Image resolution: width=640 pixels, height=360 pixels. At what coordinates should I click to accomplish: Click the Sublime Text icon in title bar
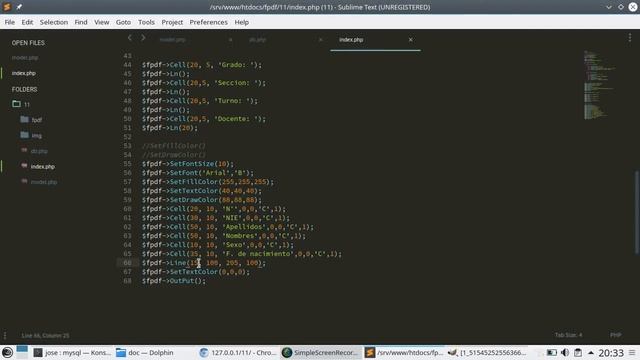click(x=7, y=7)
